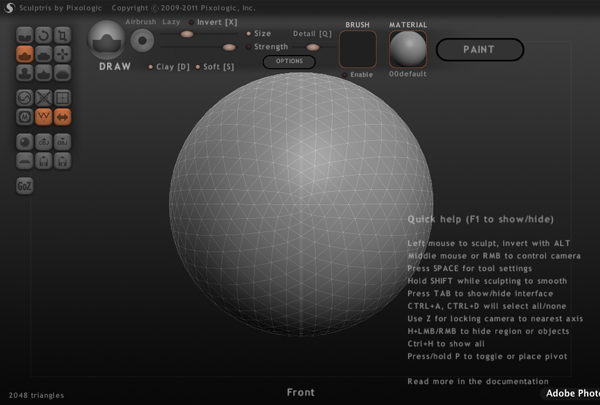The image size is (600, 405).
Task: Open the Brush texture picker box
Action: (358, 49)
